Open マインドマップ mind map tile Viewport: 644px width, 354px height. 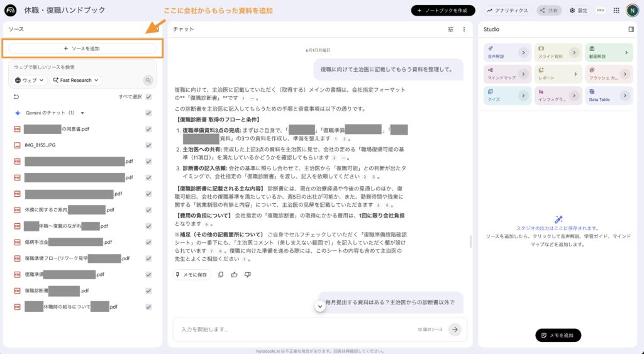coord(508,74)
